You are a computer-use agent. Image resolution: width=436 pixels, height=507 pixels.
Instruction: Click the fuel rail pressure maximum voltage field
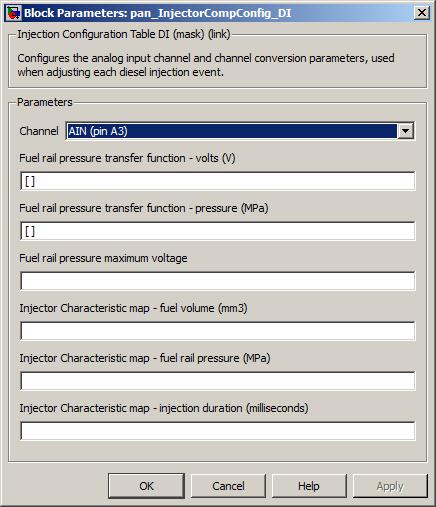[x=218, y=281]
